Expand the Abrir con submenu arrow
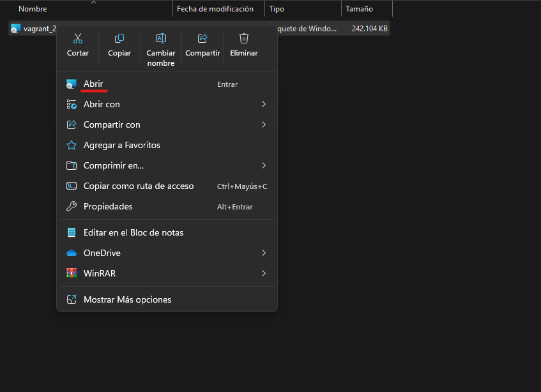 point(264,104)
